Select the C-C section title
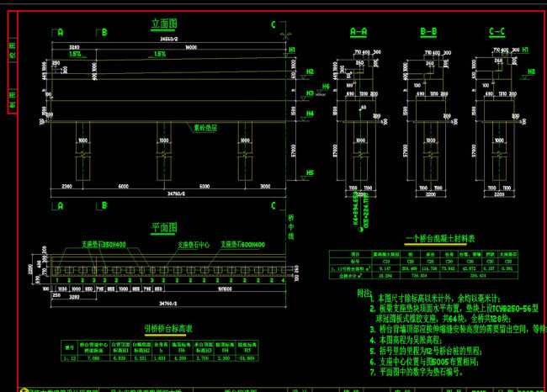547x392 pixels. coord(497,32)
